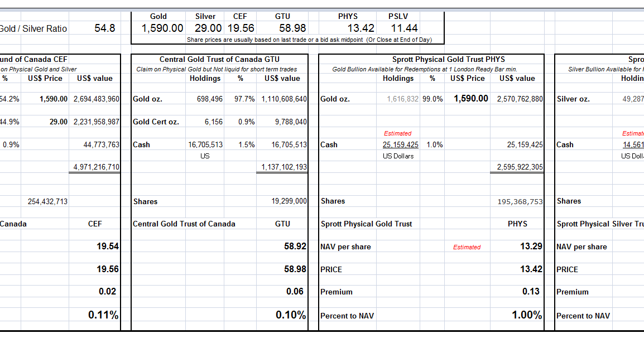Click GTU cash percentage 1.5%
The height and width of the screenshot is (338, 644).
click(247, 144)
